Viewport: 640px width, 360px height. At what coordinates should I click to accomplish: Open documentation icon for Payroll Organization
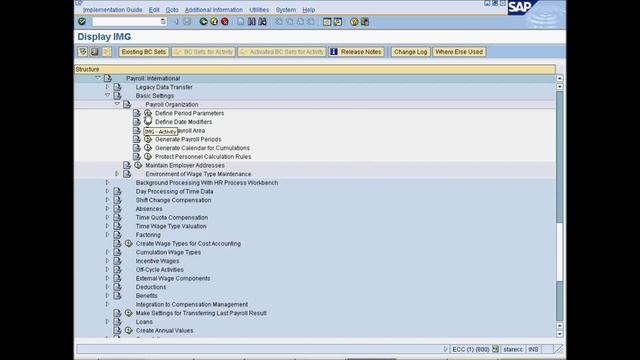click(x=127, y=104)
